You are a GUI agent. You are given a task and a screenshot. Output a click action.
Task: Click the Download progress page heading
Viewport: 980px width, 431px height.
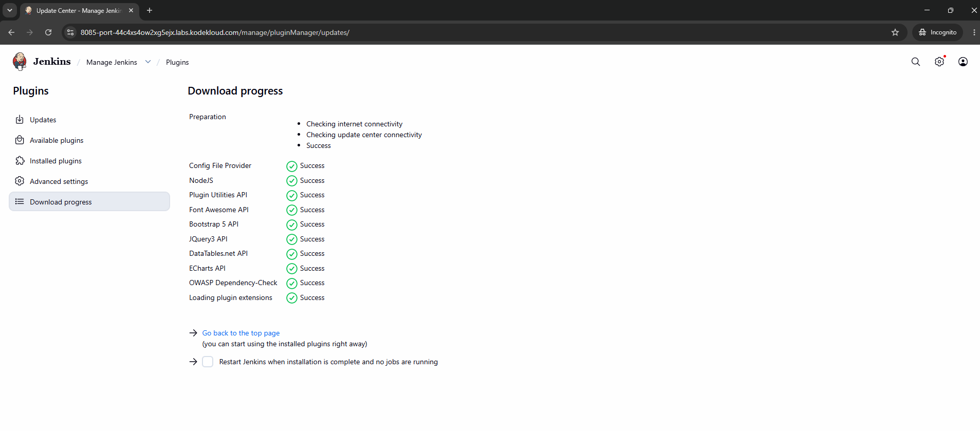coord(235,91)
